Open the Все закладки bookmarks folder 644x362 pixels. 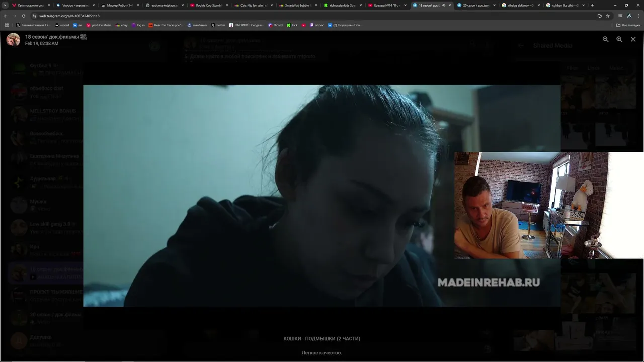(628, 25)
